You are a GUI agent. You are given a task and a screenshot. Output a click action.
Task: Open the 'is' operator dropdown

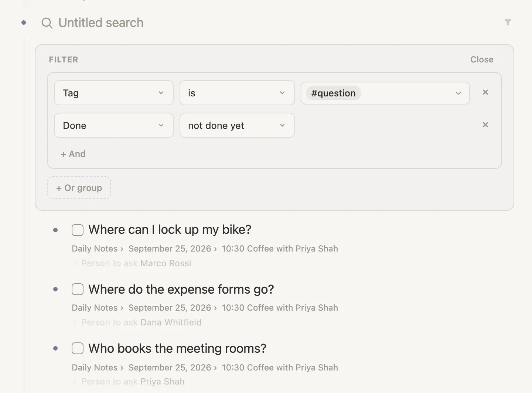click(x=237, y=93)
